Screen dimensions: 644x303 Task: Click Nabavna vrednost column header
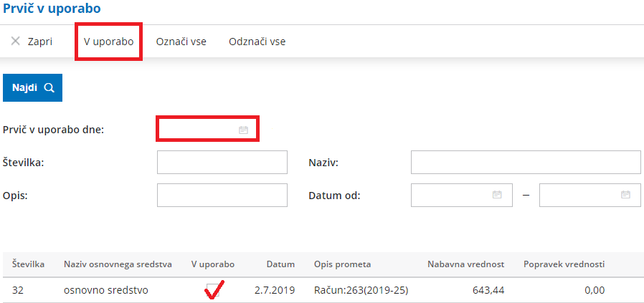tap(465, 264)
